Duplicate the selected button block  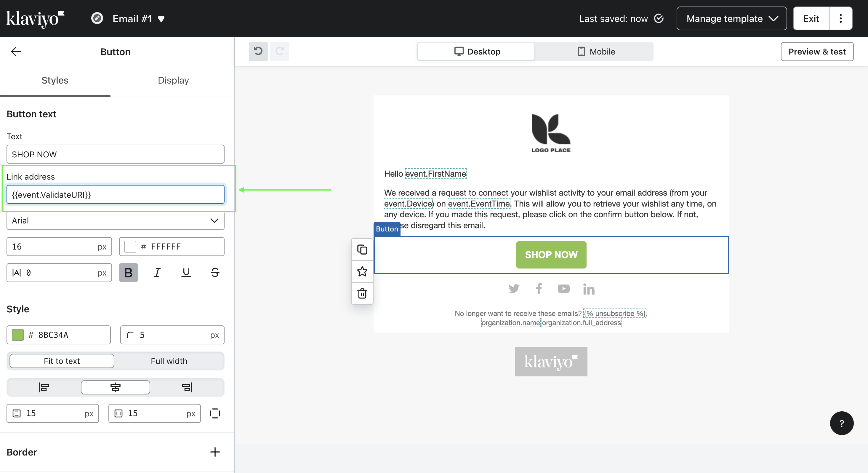point(362,250)
